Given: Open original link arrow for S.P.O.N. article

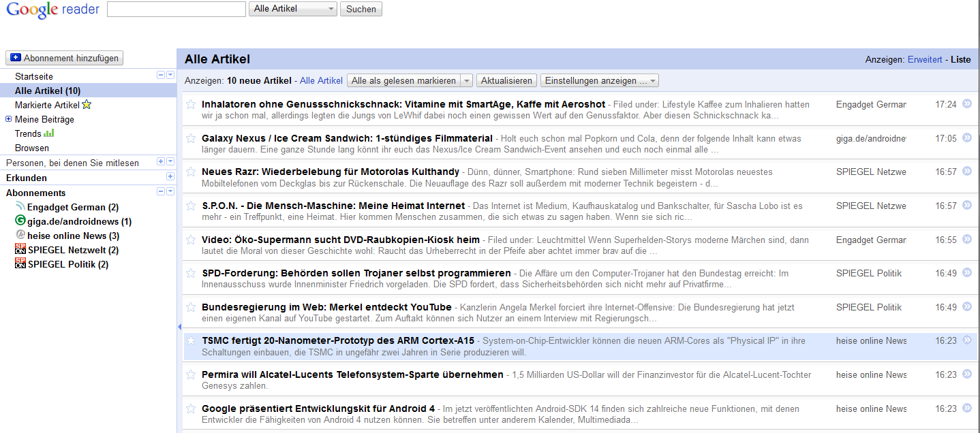Looking at the screenshot, I should [x=966, y=205].
